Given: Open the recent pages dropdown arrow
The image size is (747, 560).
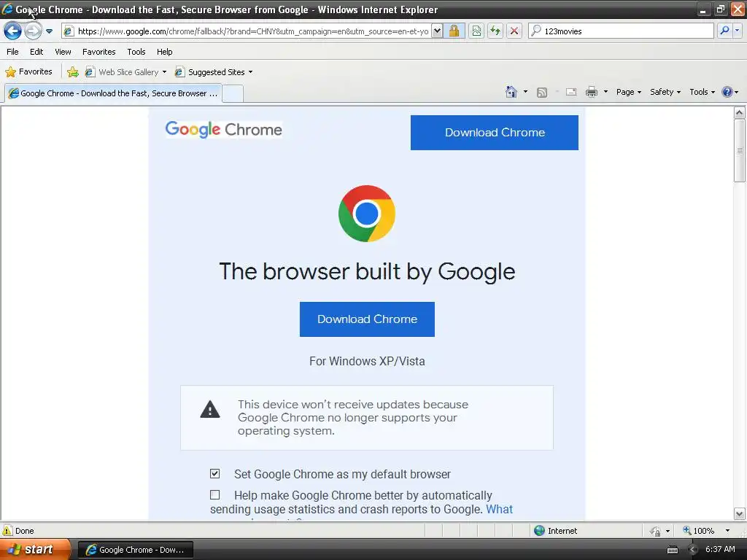Looking at the screenshot, I should pos(49,31).
